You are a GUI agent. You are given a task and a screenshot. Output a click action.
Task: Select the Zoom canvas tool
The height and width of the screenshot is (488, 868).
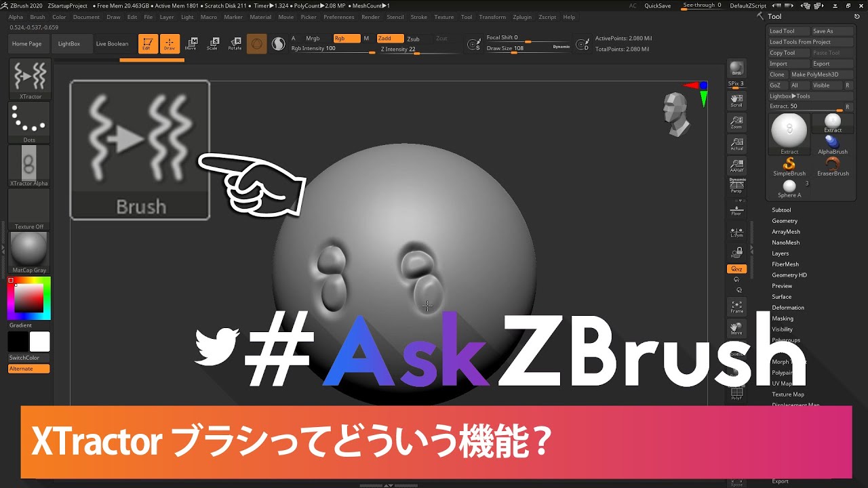[736, 123]
